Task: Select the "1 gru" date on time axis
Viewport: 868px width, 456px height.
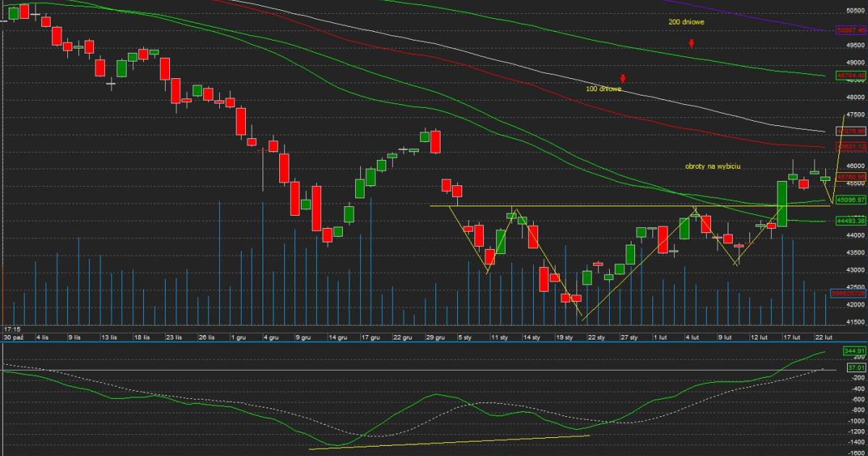Action: click(238, 337)
